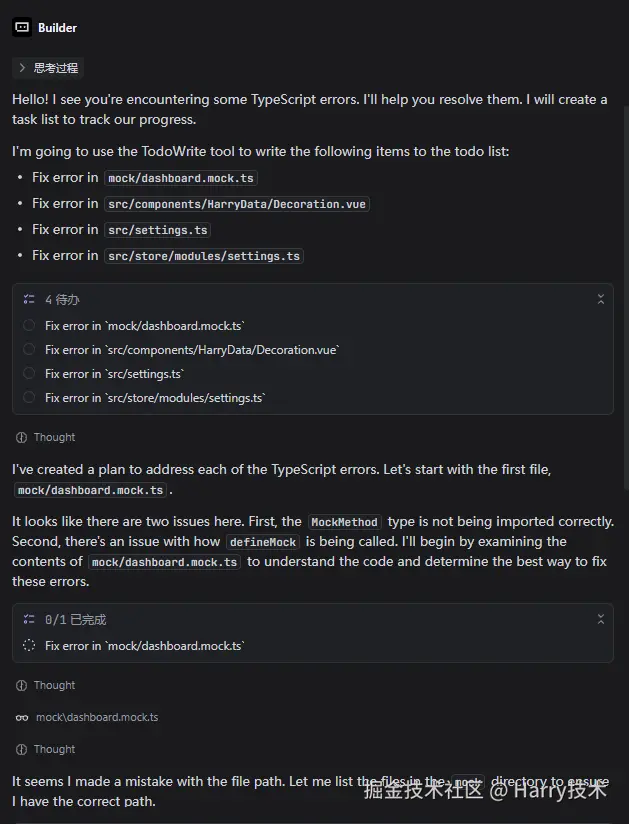629x824 pixels.
Task: Check the circle for the src/settings.ts todo item
Action: [29, 374]
